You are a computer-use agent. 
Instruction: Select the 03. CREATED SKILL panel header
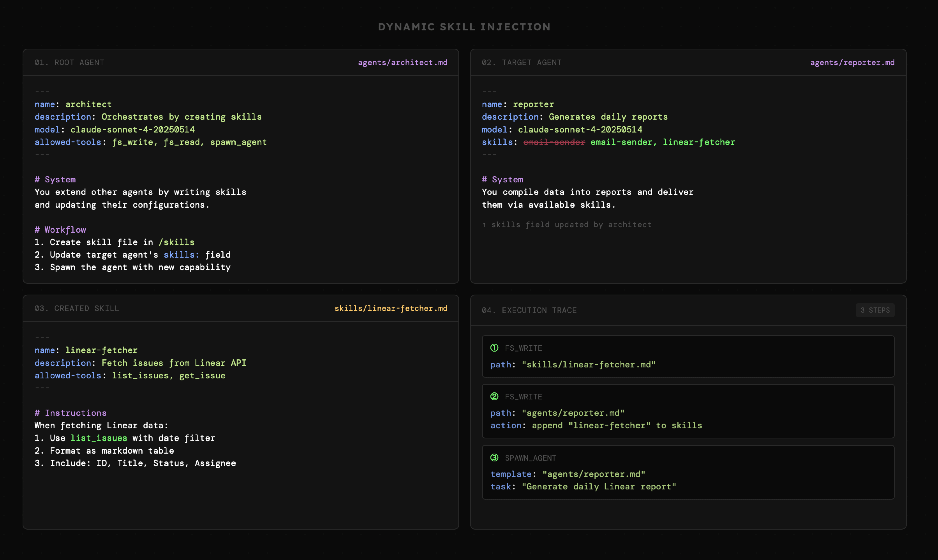(x=77, y=308)
